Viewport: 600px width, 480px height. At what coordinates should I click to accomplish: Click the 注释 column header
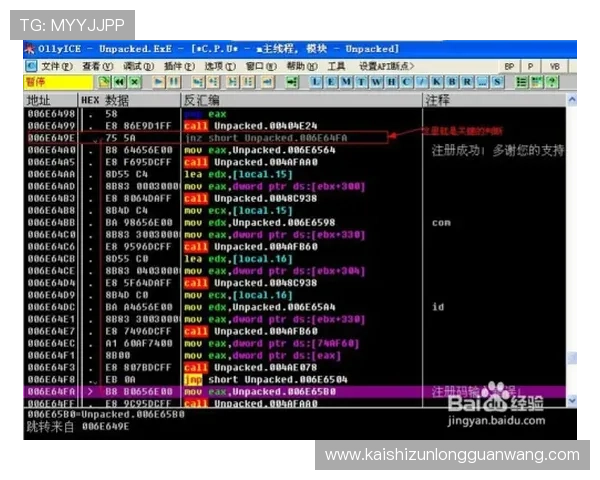click(x=494, y=100)
